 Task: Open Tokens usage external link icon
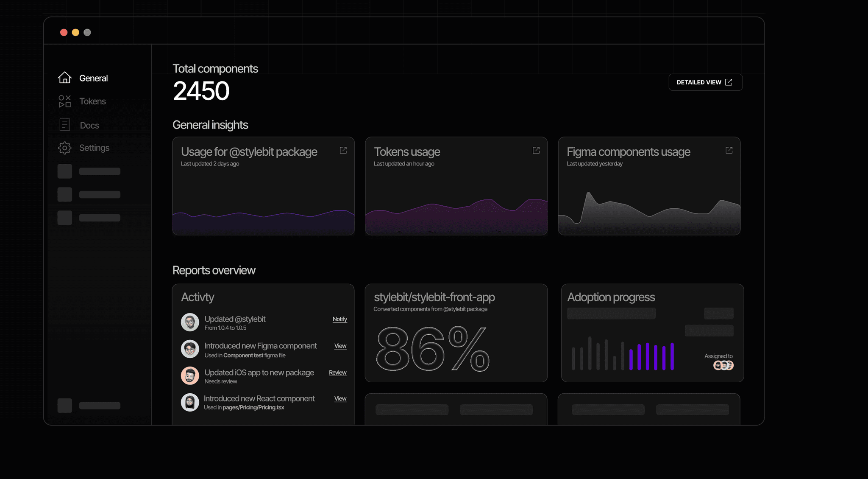(536, 150)
